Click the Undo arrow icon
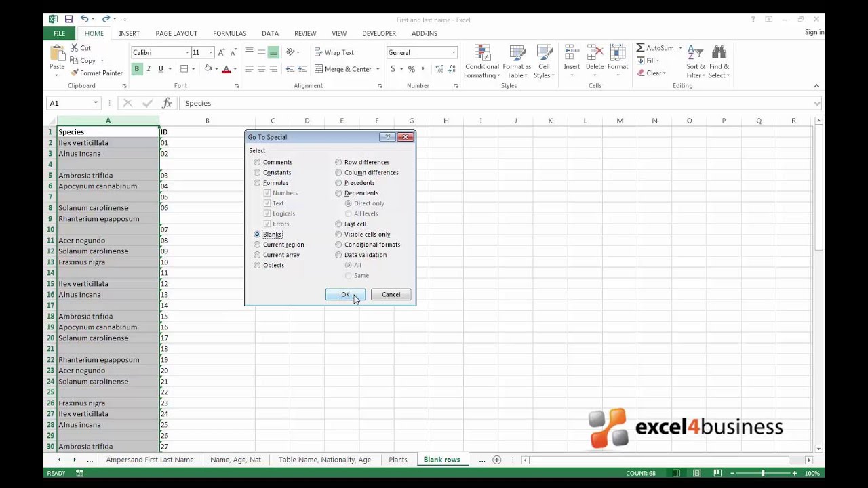 coord(84,19)
